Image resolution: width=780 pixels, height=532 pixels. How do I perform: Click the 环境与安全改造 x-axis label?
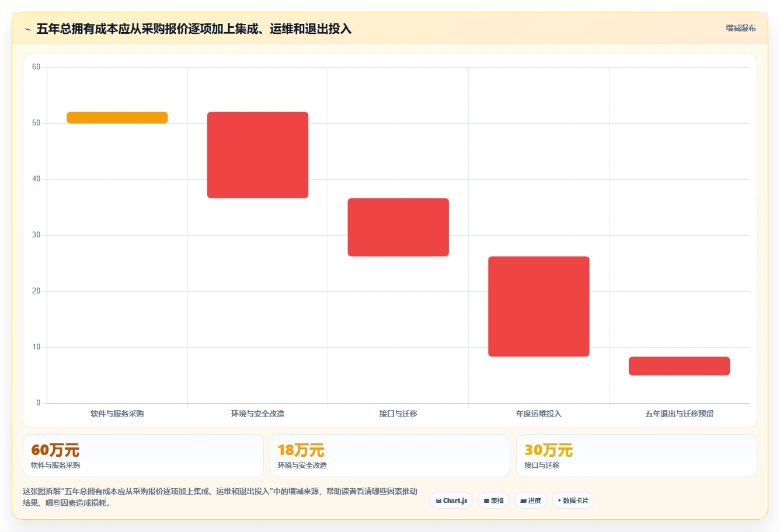[257, 414]
